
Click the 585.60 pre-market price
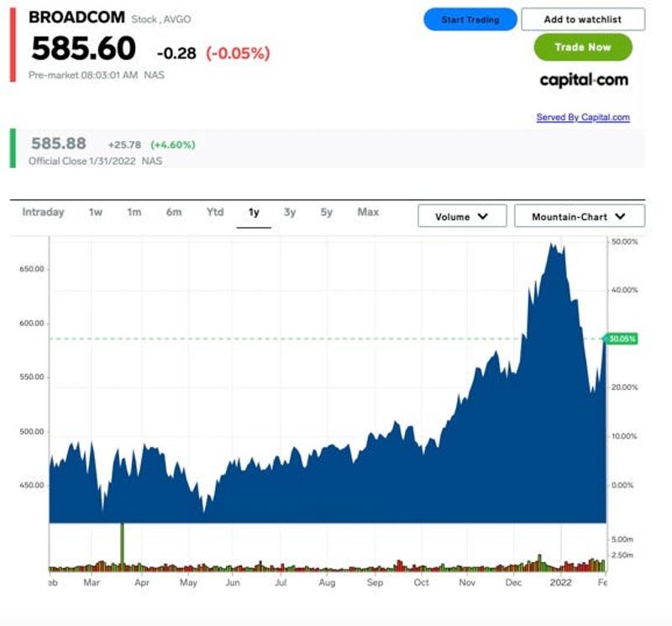click(83, 48)
